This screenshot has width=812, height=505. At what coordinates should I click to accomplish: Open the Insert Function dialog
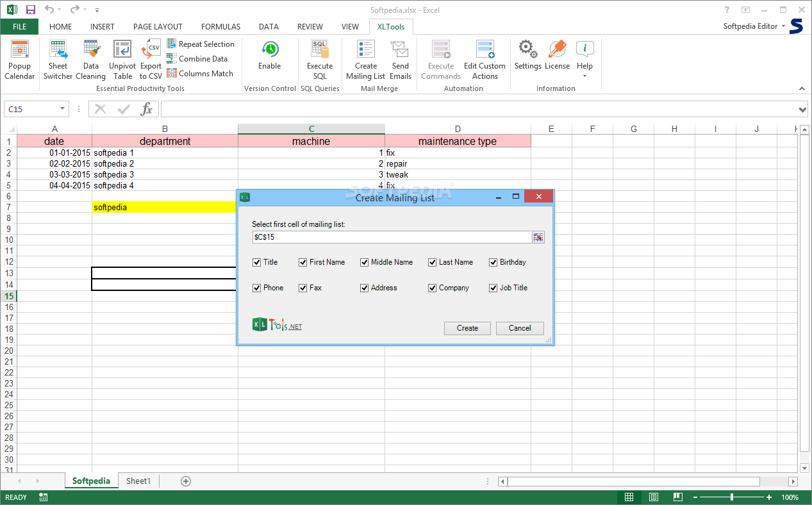(x=147, y=109)
